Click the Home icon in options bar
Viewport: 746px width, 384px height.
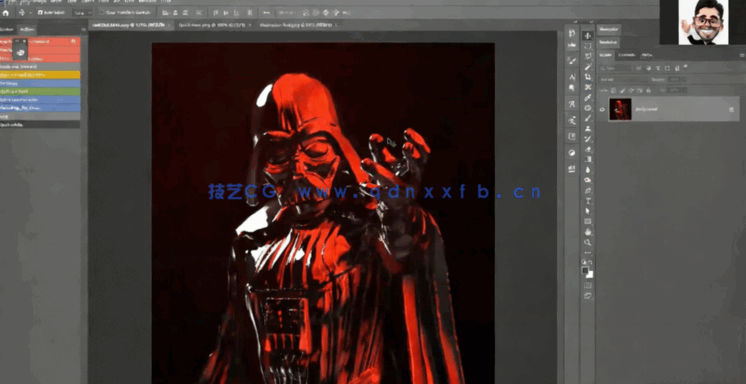pyautogui.click(x=6, y=12)
